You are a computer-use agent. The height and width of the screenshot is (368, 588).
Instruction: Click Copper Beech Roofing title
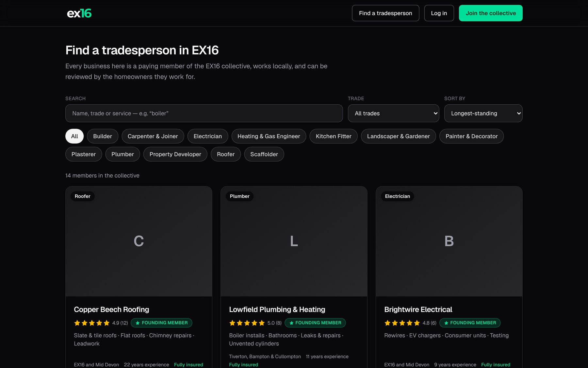[111, 309]
